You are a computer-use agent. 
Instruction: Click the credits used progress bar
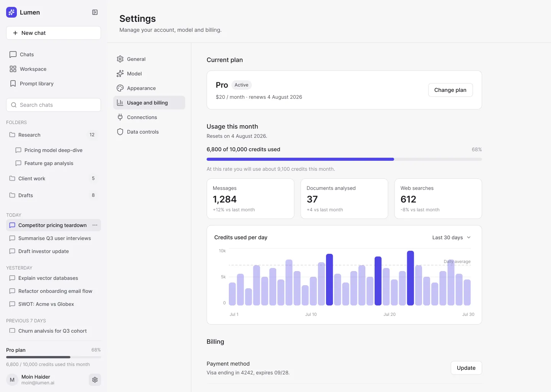pos(344,159)
